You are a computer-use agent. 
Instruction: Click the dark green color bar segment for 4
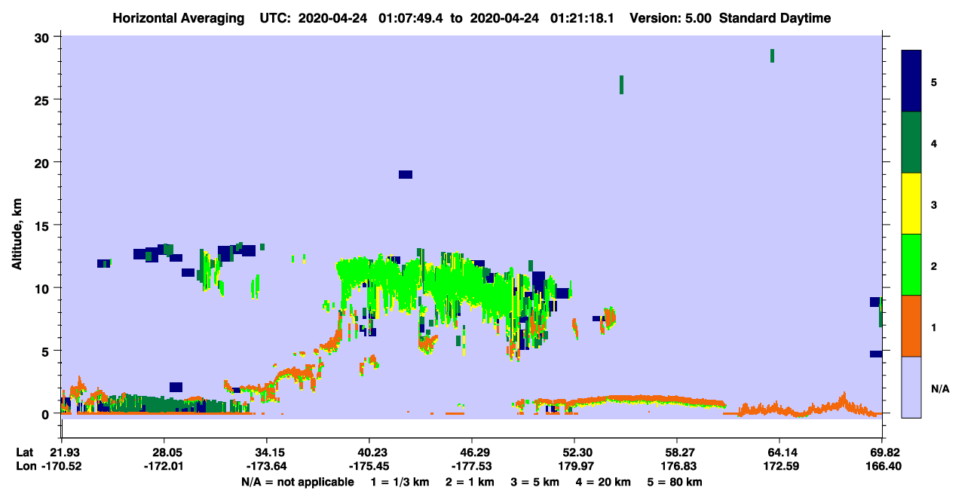coord(911,143)
